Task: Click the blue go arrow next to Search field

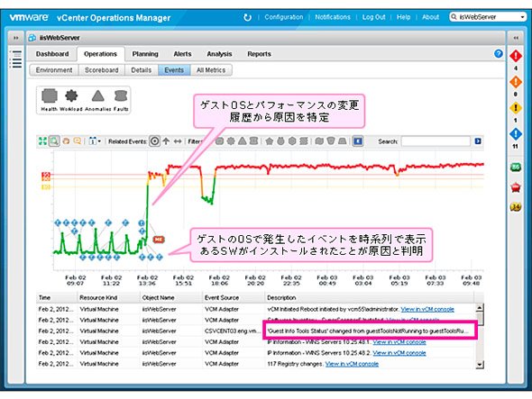Action: click(478, 141)
